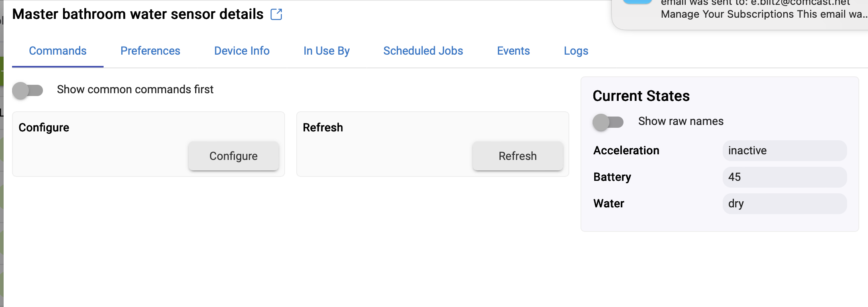Image resolution: width=868 pixels, height=307 pixels.
Task: Open device details in new window icon
Action: (x=276, y=14)
